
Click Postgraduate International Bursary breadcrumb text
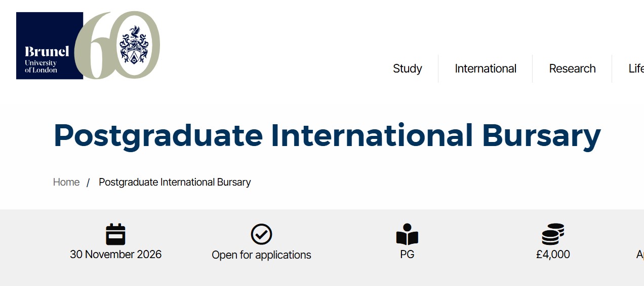coord(175,182)
